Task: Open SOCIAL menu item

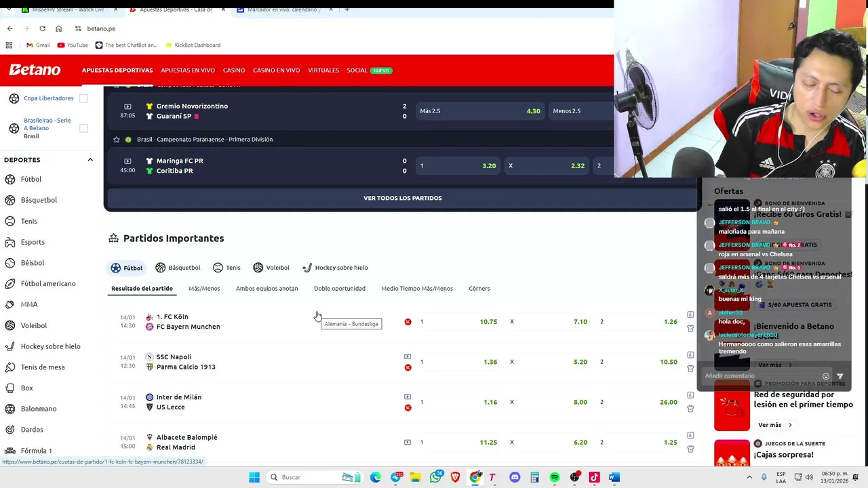Action: [x=357, y=70]
